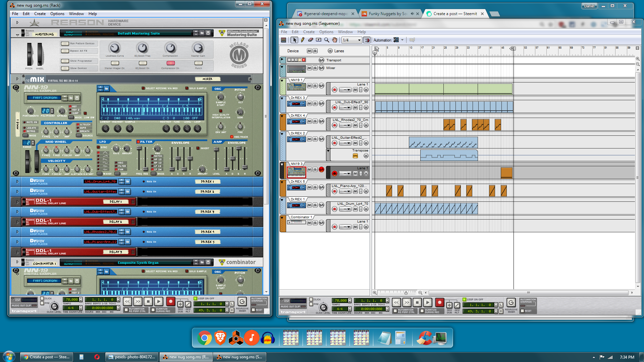This screenshot has height=362, width=644.
Task: Open Options menu in Rack window
Action: 57,14
